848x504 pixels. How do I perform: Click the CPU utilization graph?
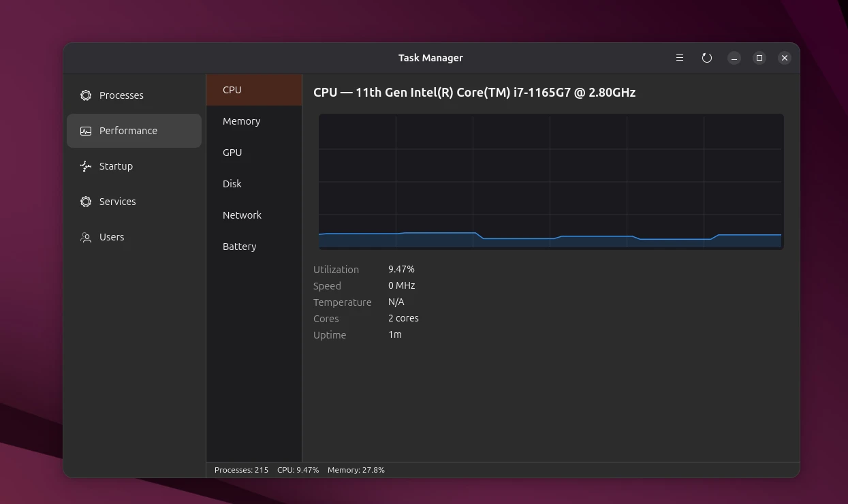[x=551, y=180]
